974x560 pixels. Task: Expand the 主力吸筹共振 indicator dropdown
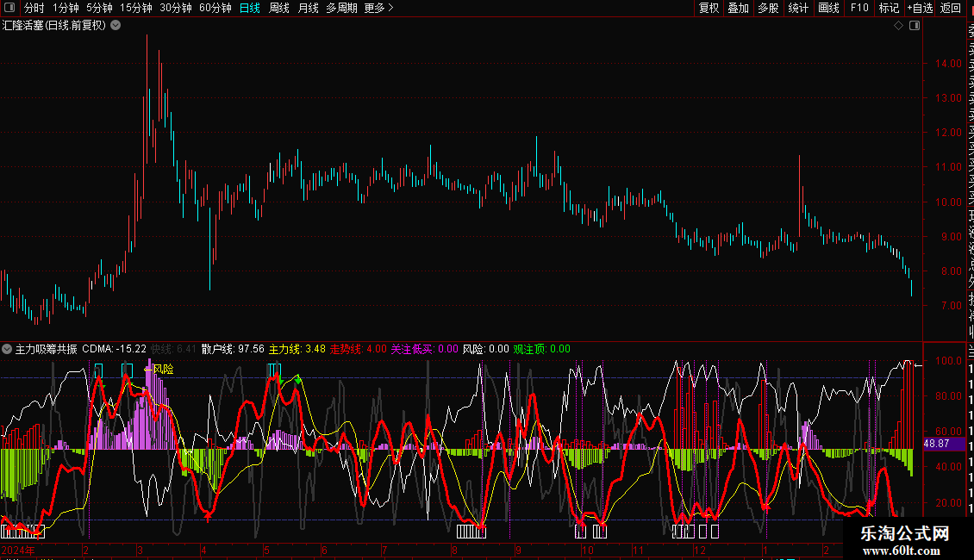click(x=8, y=349)
